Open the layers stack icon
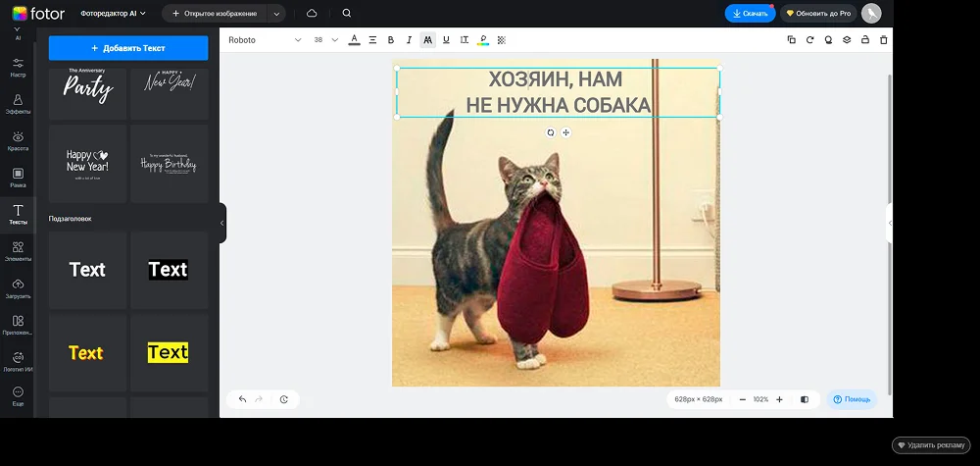Viewport: 980px width, 466px height. tap(847, 40)
